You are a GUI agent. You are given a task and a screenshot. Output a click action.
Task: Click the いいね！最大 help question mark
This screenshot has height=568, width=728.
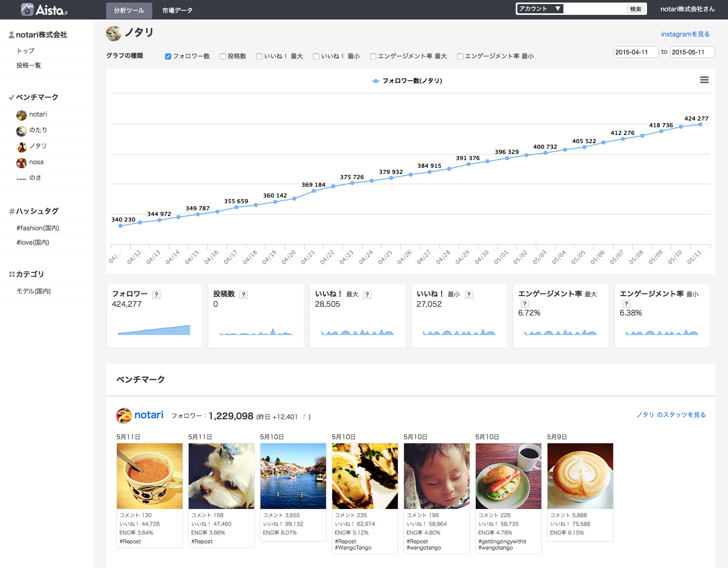tap(367, 295)
